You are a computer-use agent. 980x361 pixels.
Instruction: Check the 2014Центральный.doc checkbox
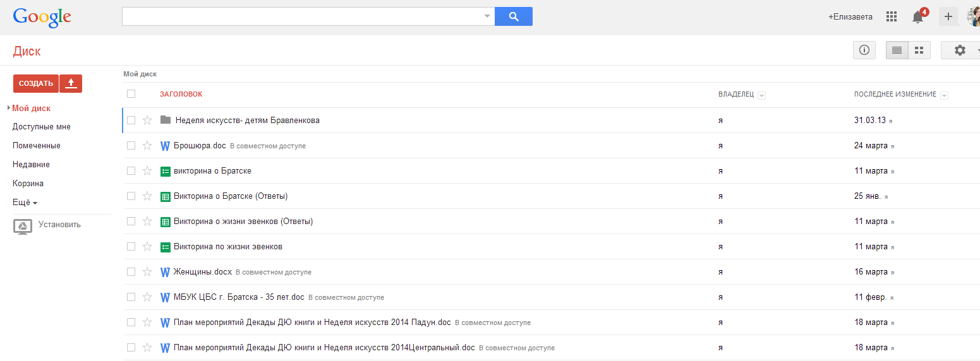click(131, 348)
